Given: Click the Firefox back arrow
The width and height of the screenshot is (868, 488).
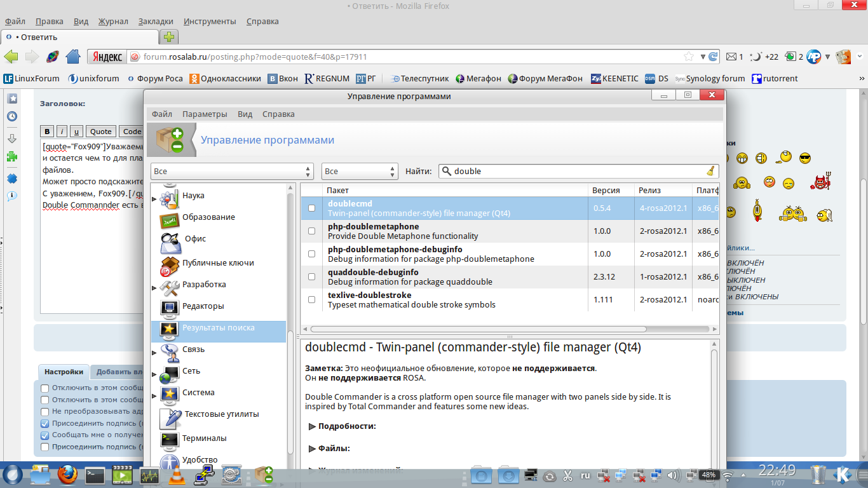Looking at the screenshot, I should tap(11, 57).
